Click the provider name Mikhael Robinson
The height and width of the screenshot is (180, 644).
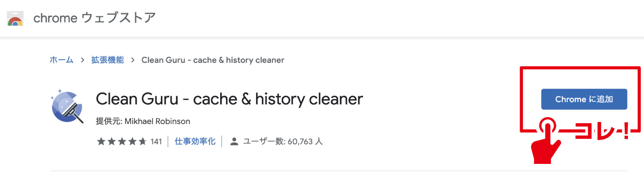coord(157,121)
